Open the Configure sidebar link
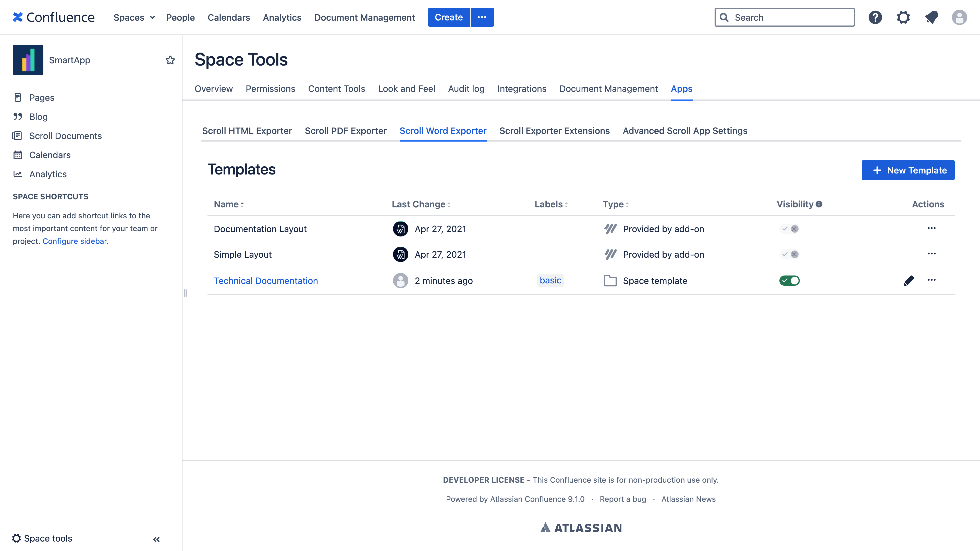This screenshot has height=551, width=980. click(x=75, y=241)
